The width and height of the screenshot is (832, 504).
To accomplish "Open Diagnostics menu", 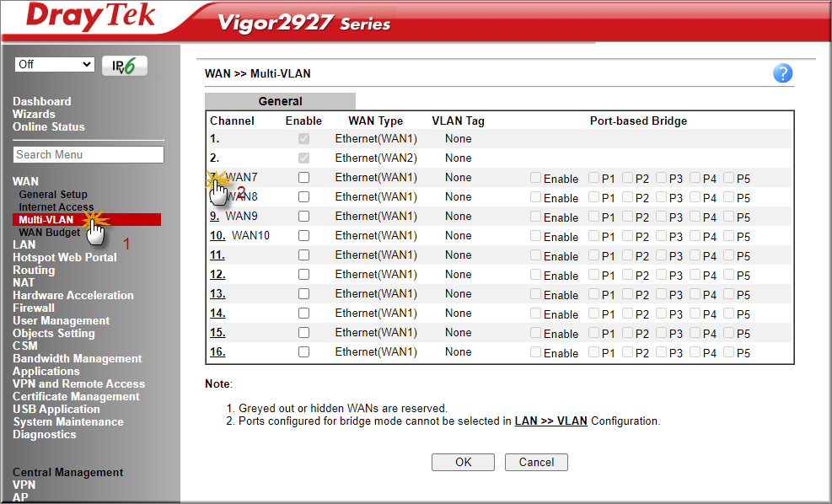I will (45, 435).
